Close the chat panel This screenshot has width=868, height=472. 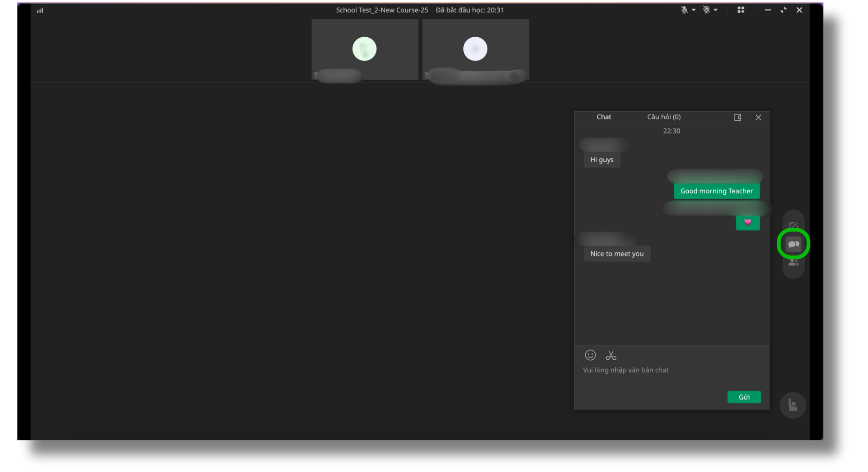(x=758, y=117)
